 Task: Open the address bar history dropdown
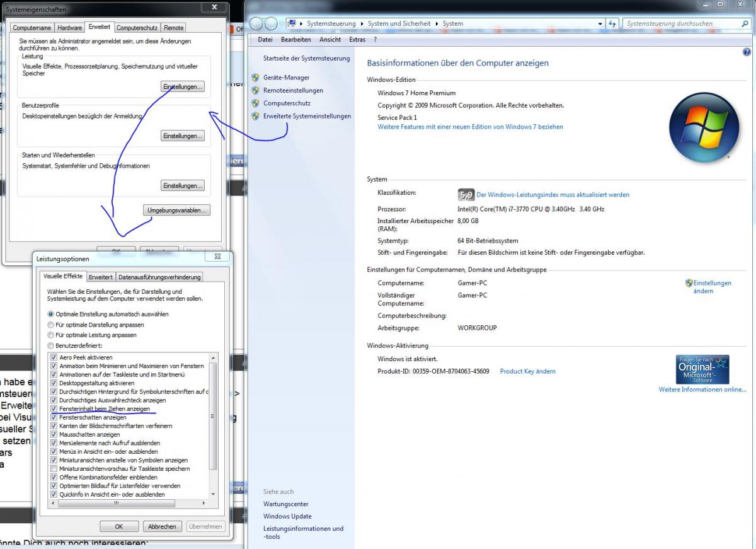[600, 24]
